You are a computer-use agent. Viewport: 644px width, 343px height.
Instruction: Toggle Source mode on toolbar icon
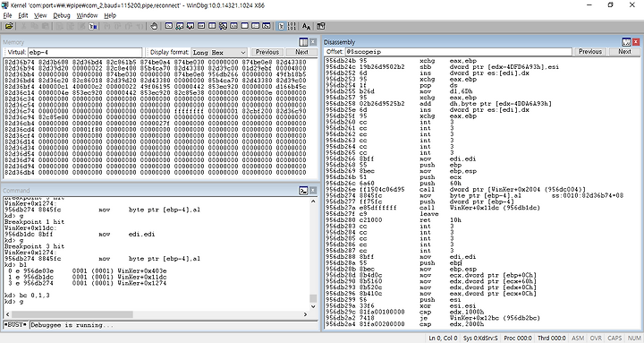coord(281,26)
